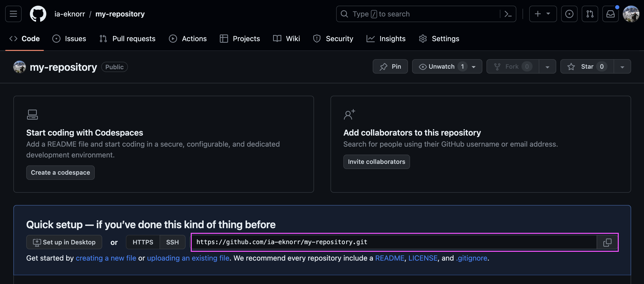Open the user profile avatar menu
This screenshot has height=284, width=644.
tap(631, 14)
